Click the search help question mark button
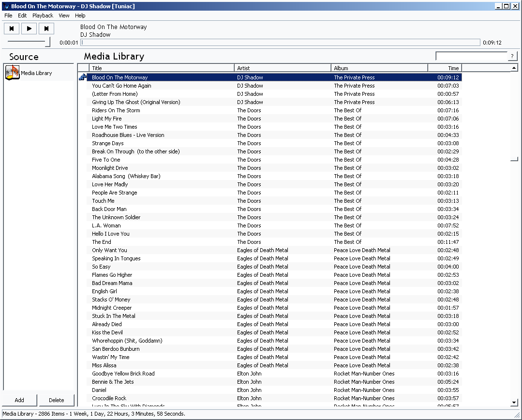 [x=512, y=56]
